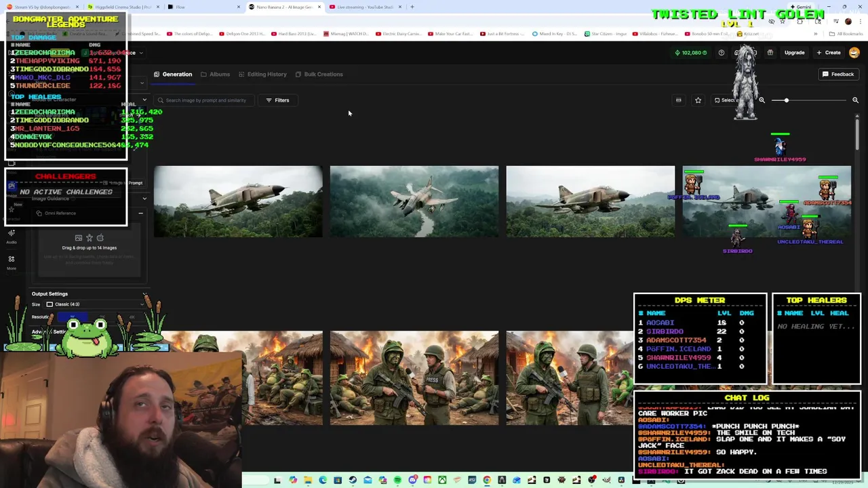The height and width of the screenshot is (488, 868).
Task: Open the gift box icon
Action: tap(770, 53)
